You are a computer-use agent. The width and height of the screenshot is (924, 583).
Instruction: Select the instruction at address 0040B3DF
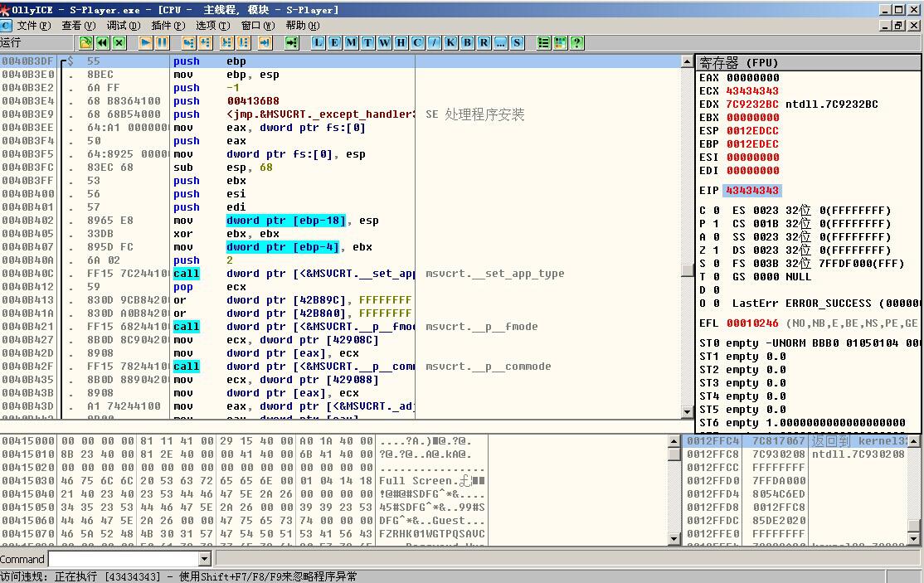point(341,61)
